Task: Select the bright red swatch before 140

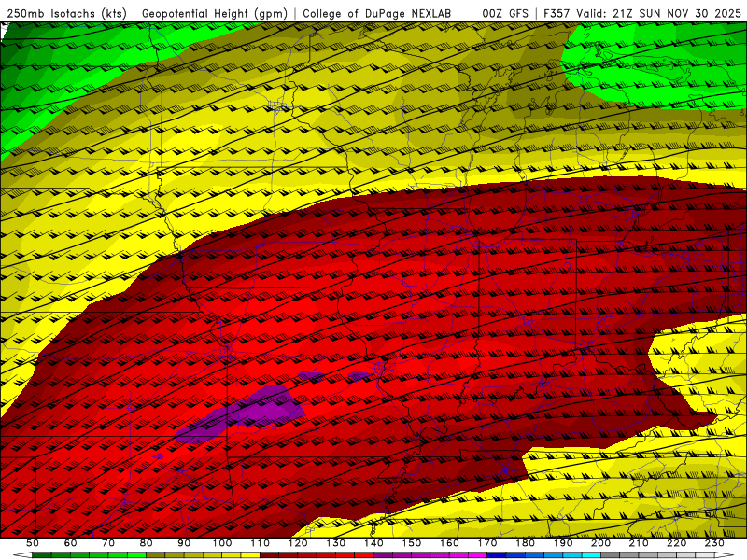Action: [x=364, y=554]
